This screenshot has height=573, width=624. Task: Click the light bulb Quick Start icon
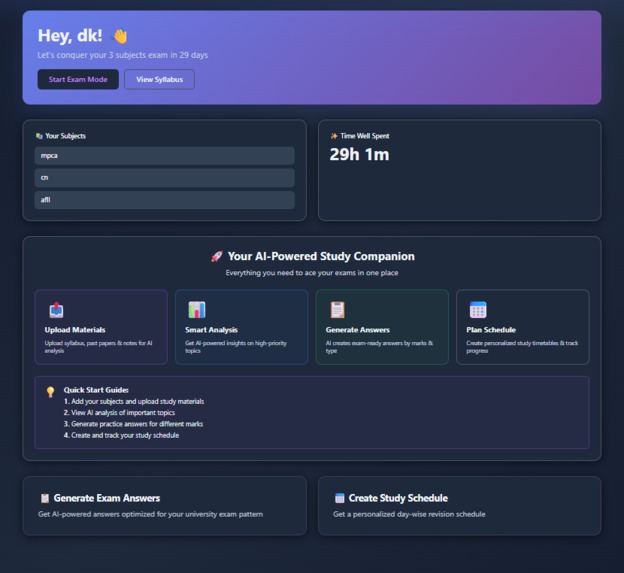[50, 392]
